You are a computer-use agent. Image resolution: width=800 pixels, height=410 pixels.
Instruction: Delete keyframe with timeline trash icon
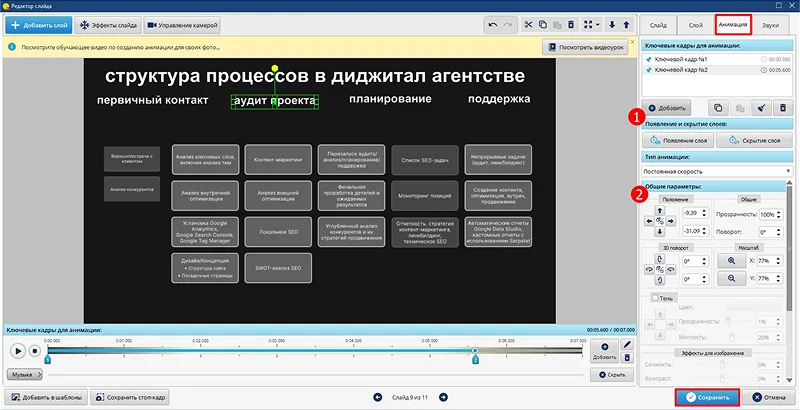click(627, 358)
